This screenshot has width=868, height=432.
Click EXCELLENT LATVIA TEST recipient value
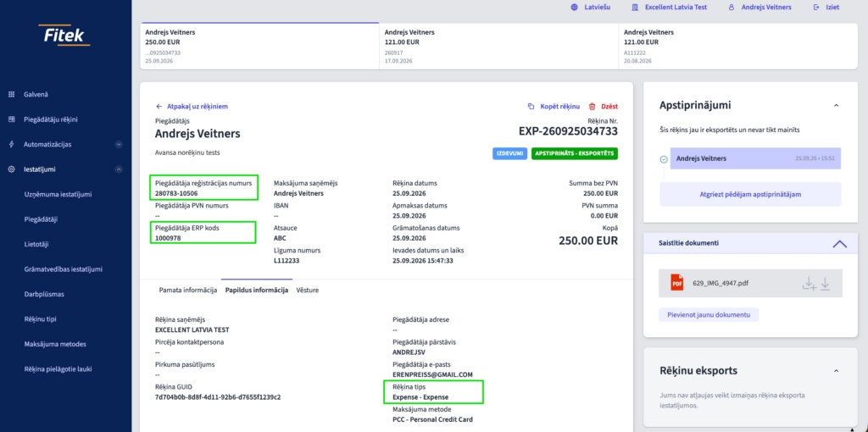click(192, 330)
